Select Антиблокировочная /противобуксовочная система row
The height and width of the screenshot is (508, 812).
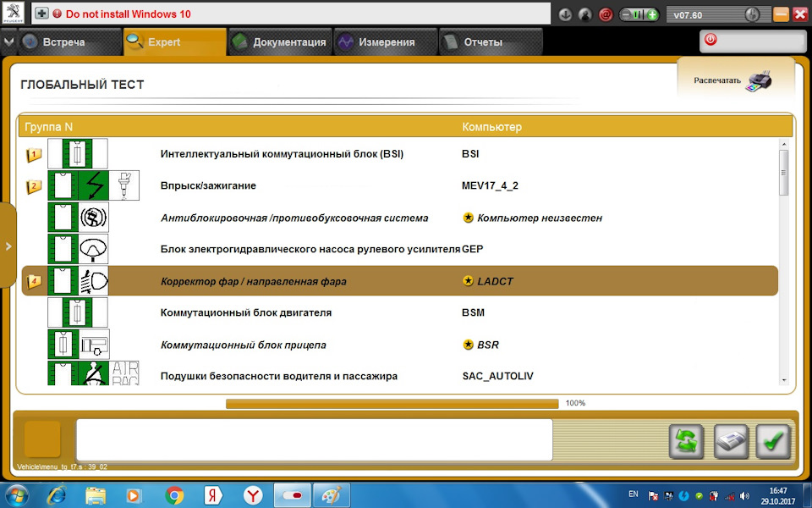399,218
